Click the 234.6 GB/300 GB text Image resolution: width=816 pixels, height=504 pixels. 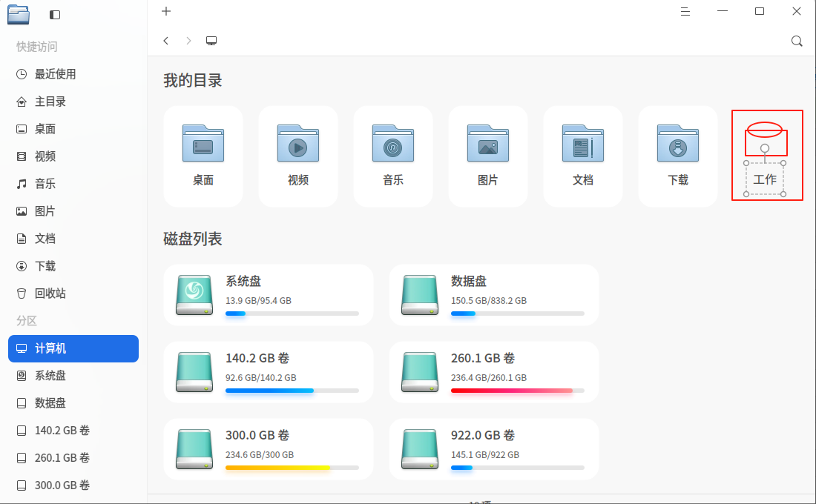259,454
